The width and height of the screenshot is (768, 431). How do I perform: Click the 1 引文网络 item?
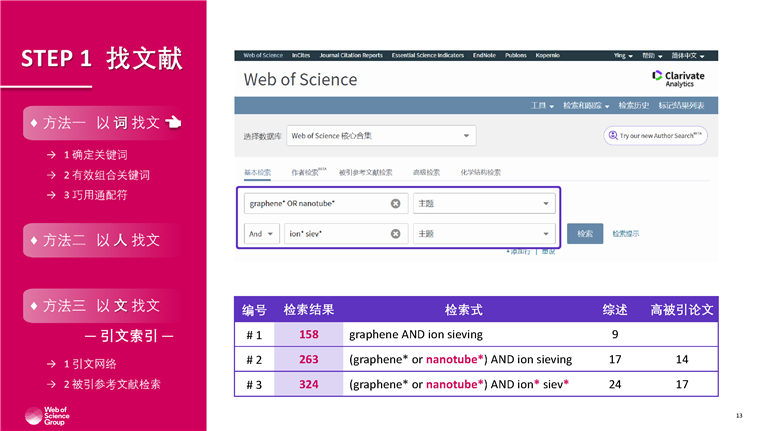[90, 364]
